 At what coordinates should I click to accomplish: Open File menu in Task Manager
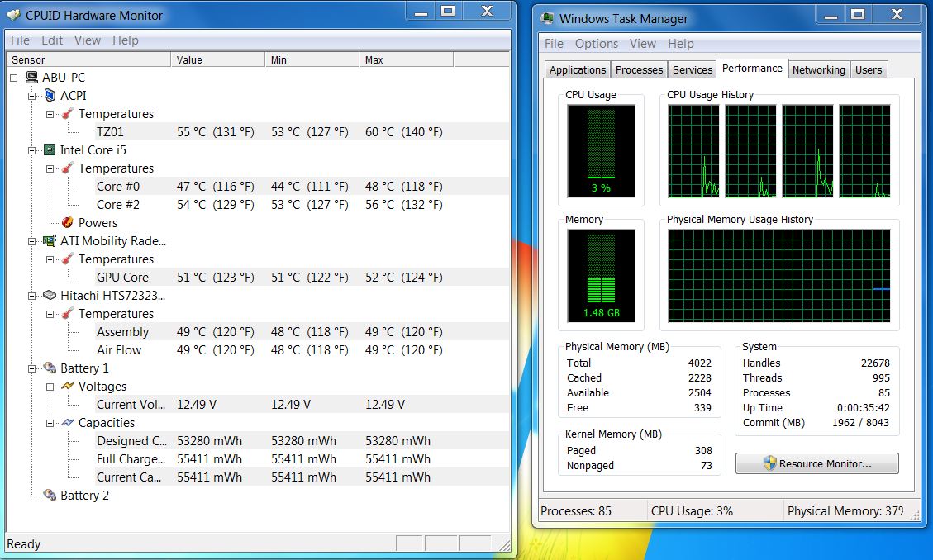tap(554, 44)
